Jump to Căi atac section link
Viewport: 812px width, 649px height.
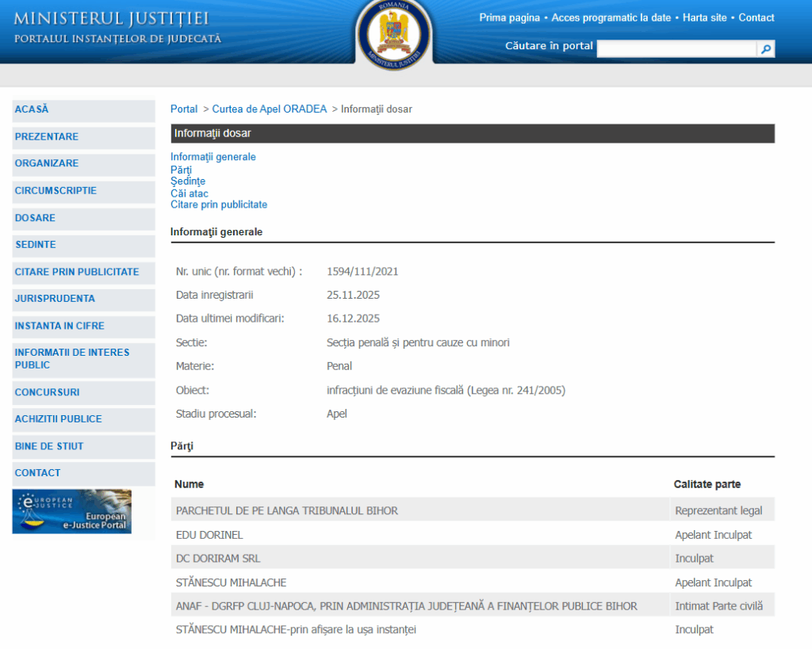pos(190,193)
